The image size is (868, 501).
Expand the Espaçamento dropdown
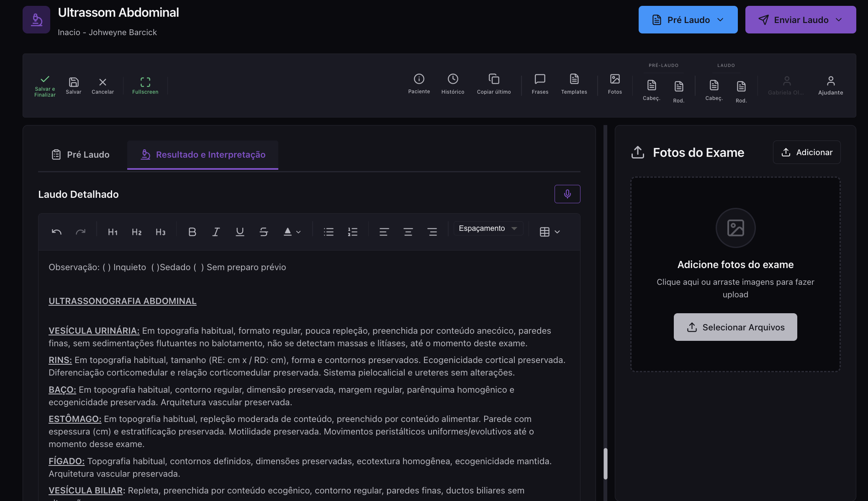point(488,228)
